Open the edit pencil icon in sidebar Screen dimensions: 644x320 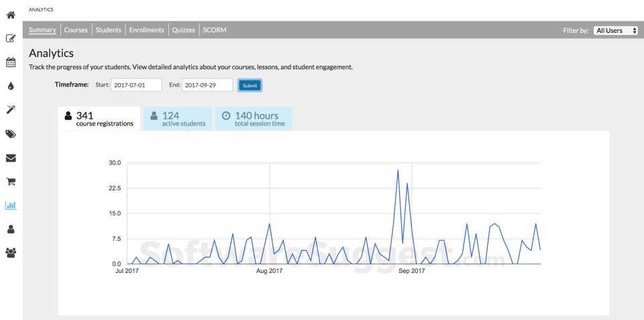[x=11, y=38]
